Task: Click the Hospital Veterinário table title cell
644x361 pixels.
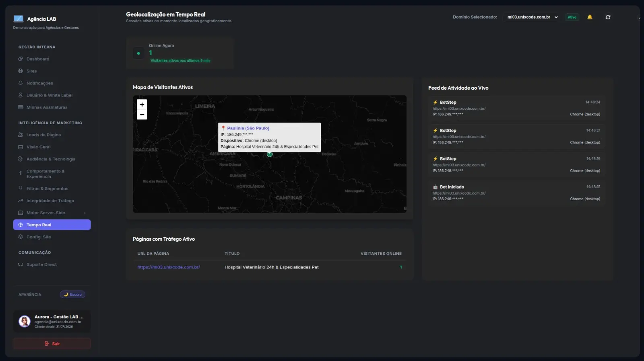Action: tap(272, 267)
